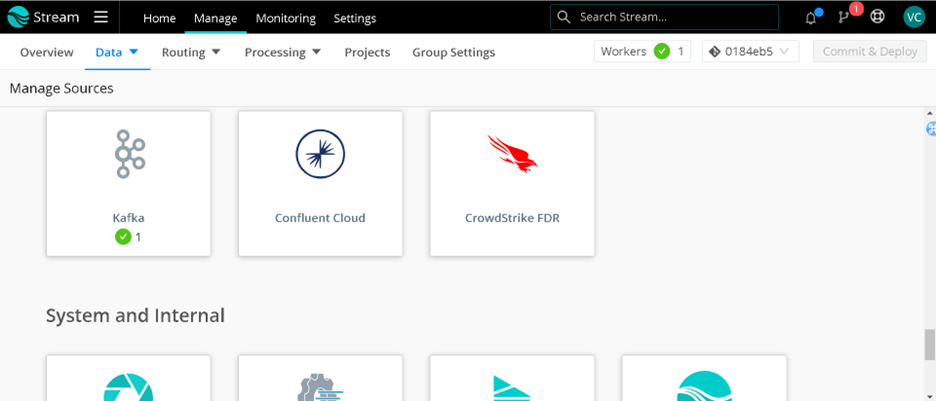Viewport: 936px width, 401px height.
Task: Click the CrowdStrike FDR tile label
Action: pyautogui.click(x=512, y=218)
